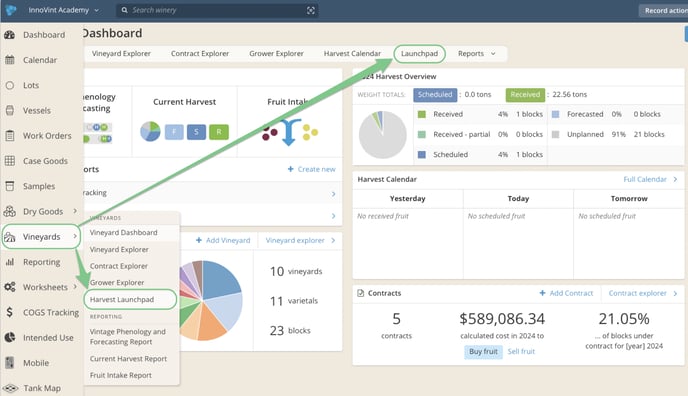Switch to the Launchpad tab
Screen dimensions: 688x396
point(419,54)
